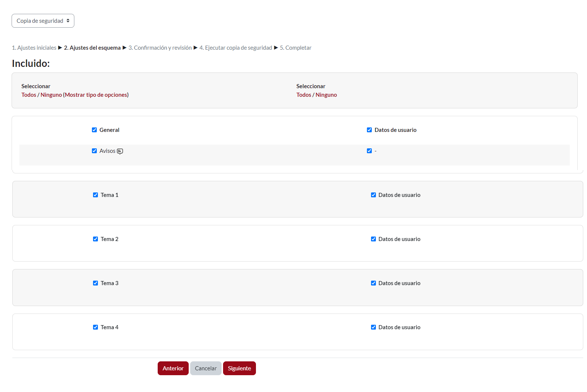Toggle the Avisos activity checkbox
Screen dimensions: 587x392
pyautogui.click(x=94, y=151)
